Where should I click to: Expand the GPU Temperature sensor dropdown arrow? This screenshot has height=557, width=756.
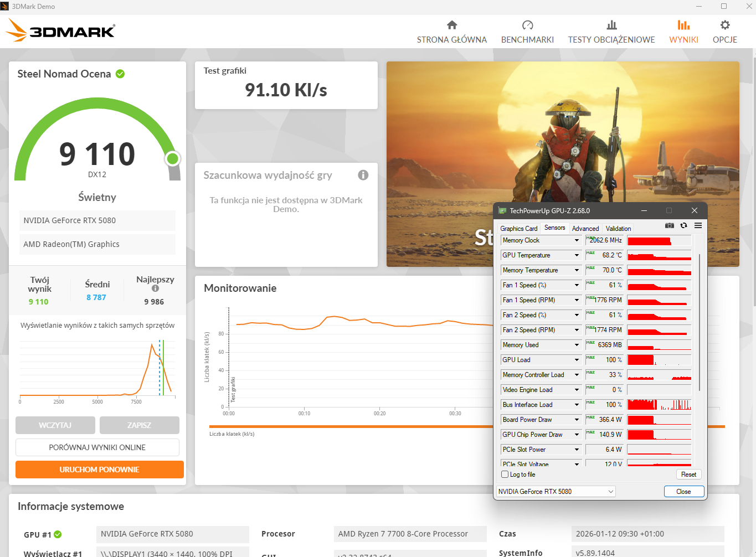click(577, 255)
